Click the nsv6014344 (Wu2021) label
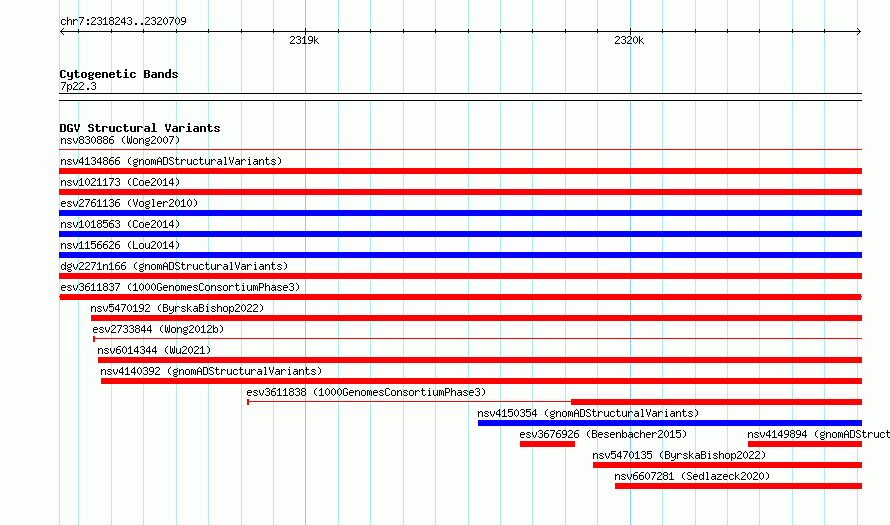The width and height of the screenshot is (890, 525). tap(154, 350)
